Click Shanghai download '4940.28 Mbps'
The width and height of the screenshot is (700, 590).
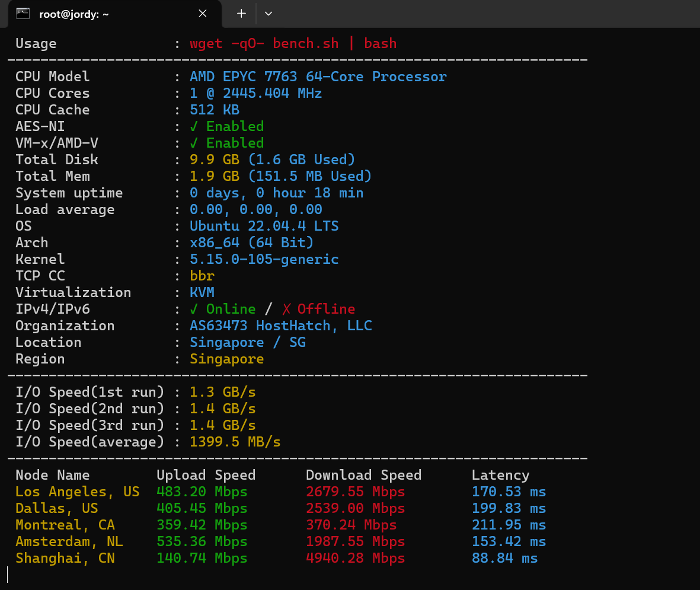(356, 558)
